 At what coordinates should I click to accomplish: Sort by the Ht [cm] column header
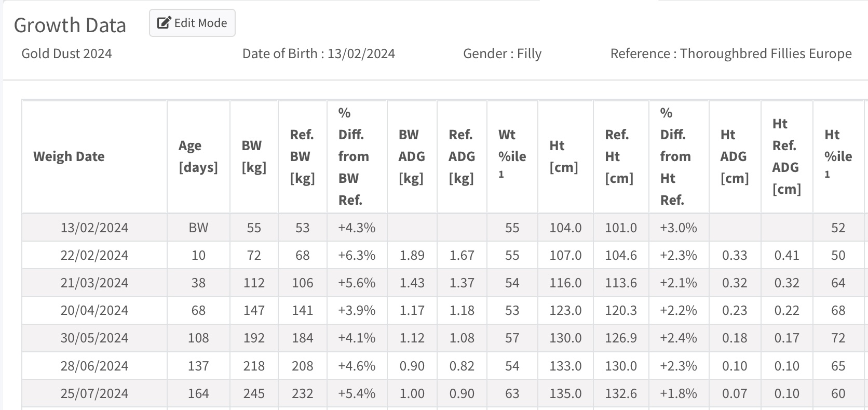(x=564, y=156)
